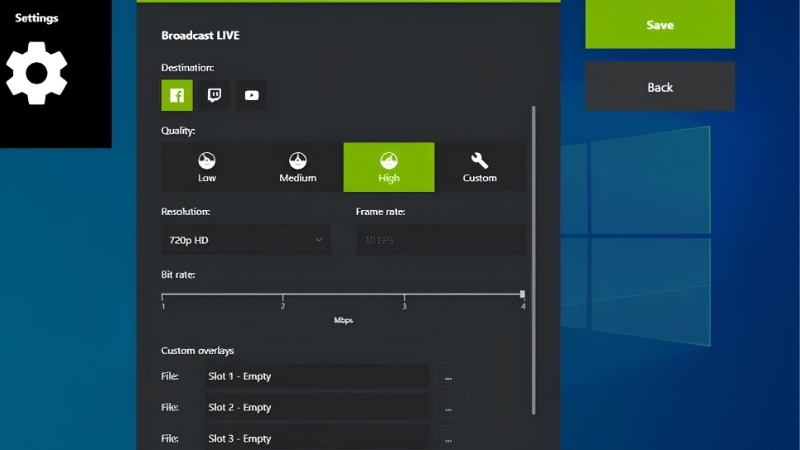Choose High quality preset

tap(389, 167)
